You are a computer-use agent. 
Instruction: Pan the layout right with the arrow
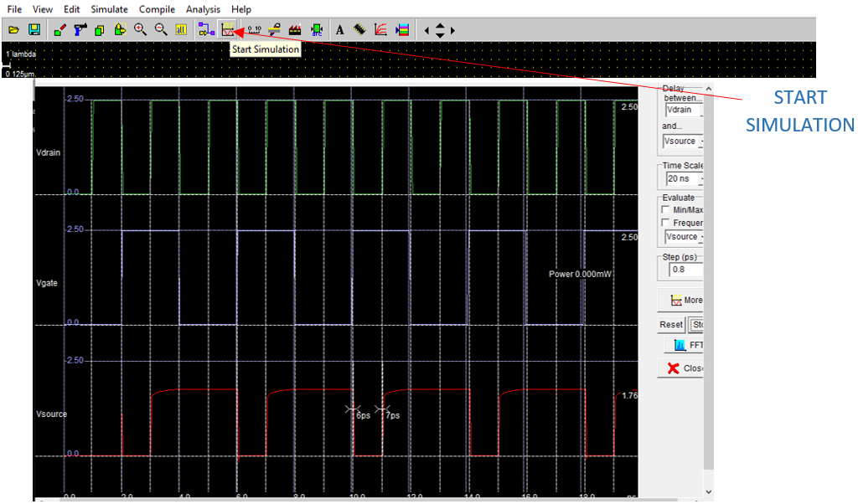coord(452,31)
